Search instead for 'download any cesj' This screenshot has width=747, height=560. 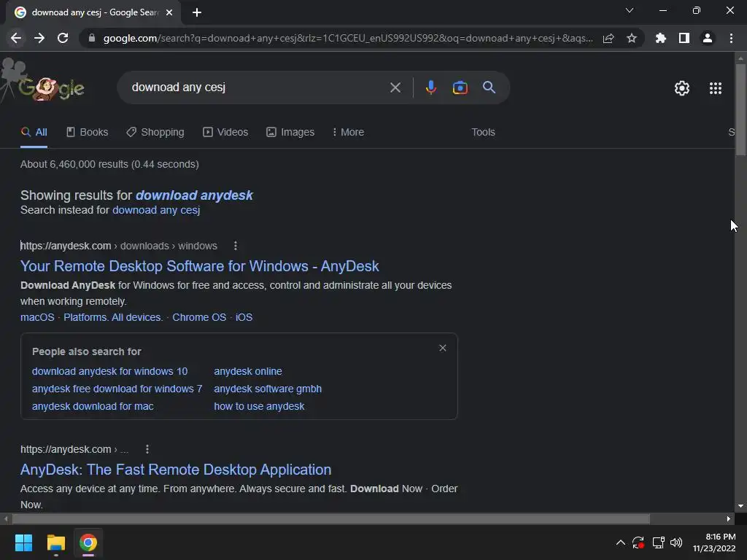point(156,210)
